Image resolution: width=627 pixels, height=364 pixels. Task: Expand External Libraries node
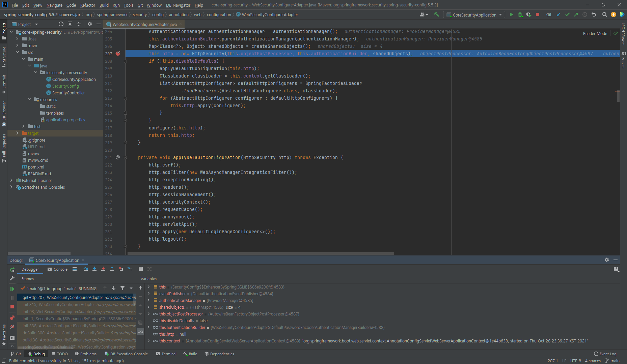coord(11,180)
